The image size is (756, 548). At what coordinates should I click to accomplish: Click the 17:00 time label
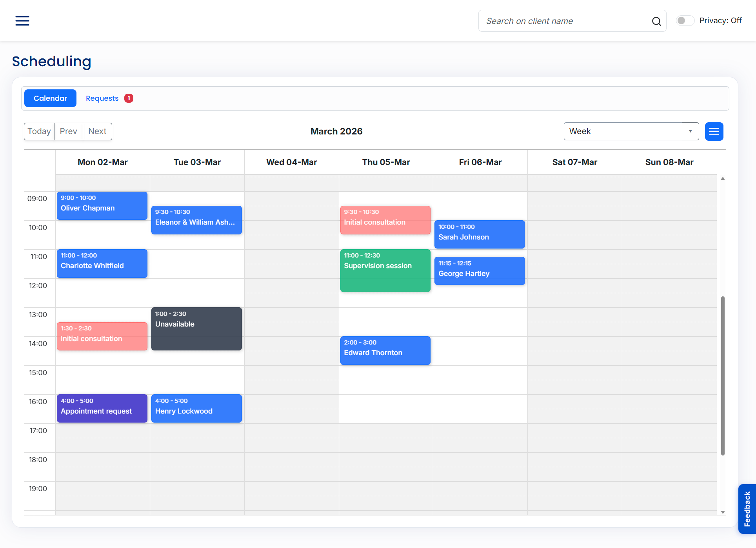38,431
